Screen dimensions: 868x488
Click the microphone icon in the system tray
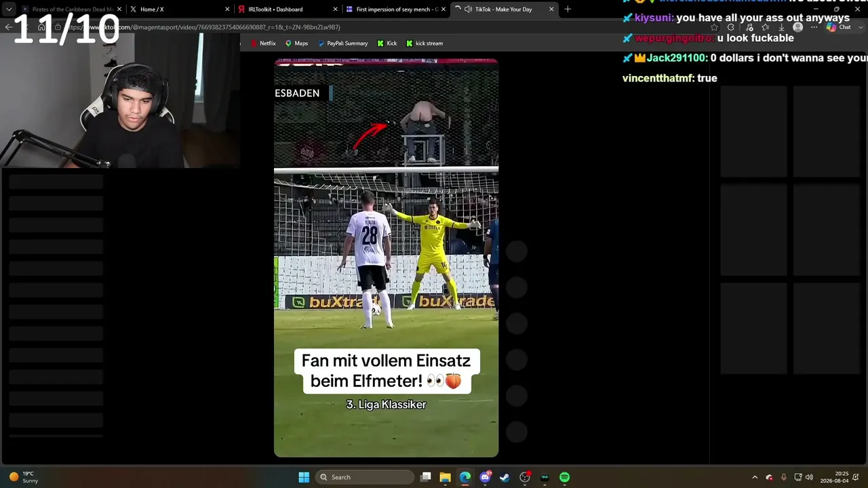click(x=784, y=477)
